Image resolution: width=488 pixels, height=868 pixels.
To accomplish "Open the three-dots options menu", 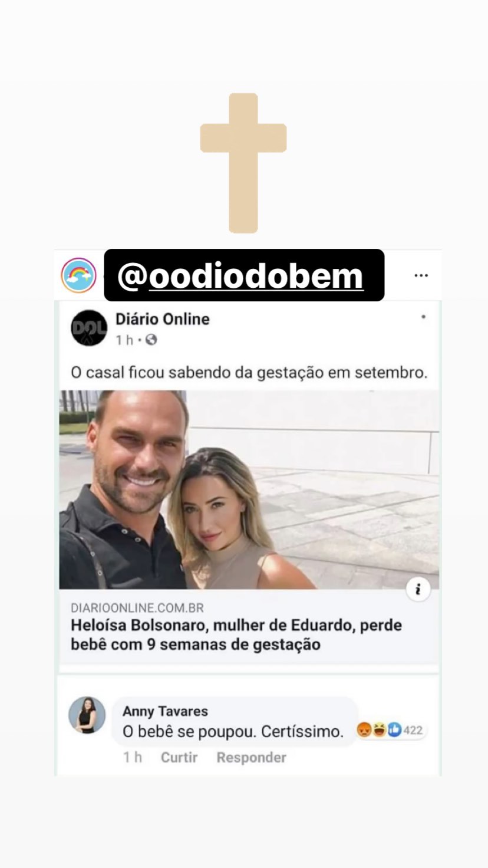I will point(421,275).
